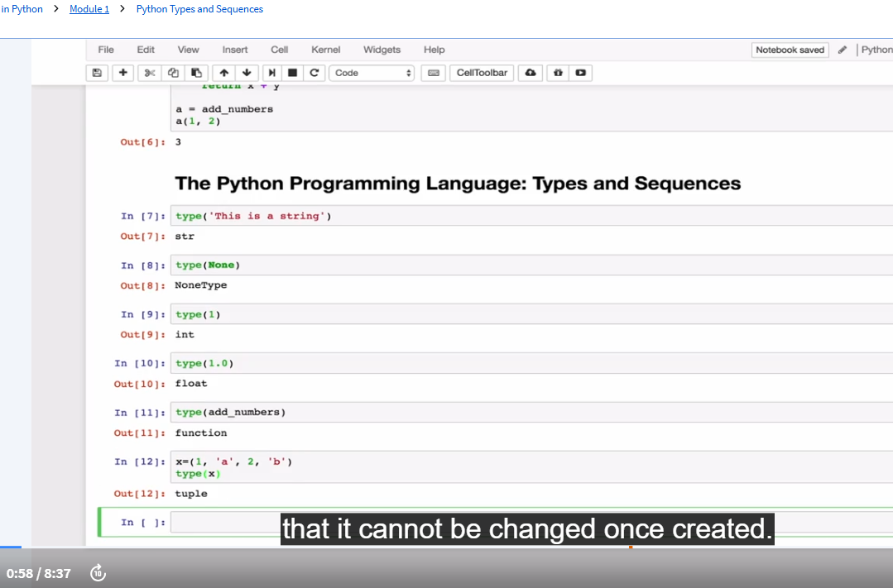Open the Kernel menu
This screenshot has height=588, width=893.
pos(326,50)
